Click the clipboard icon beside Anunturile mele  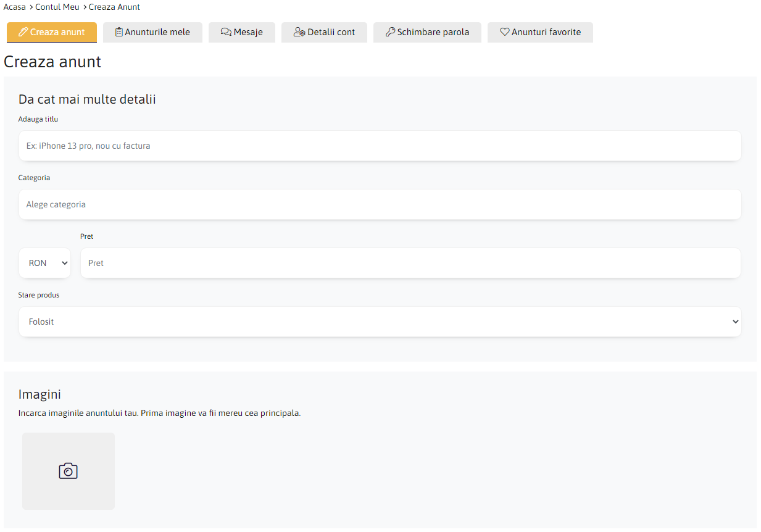click(119, 32)
